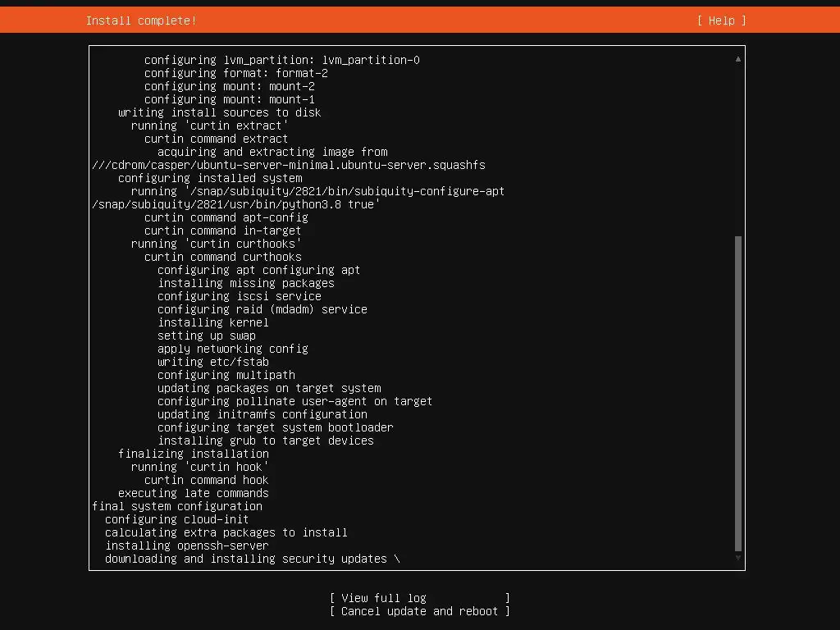Click 'updating packages on target system' line
This screenshot has width=840, height=630.
click(x=269, y=388)
